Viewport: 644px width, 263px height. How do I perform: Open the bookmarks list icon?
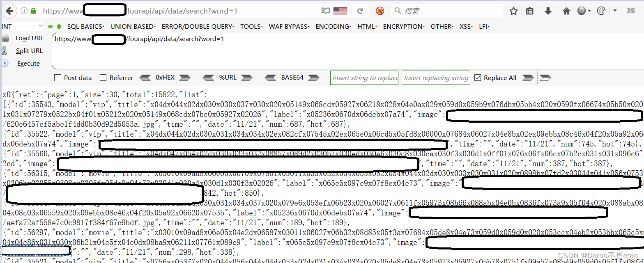[530, 11]
